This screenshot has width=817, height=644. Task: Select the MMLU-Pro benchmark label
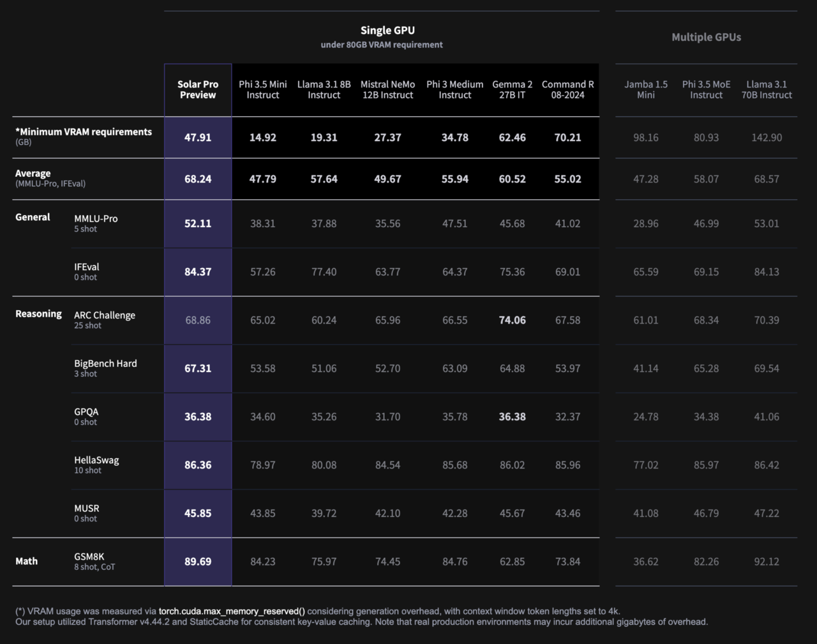point(96,218)
